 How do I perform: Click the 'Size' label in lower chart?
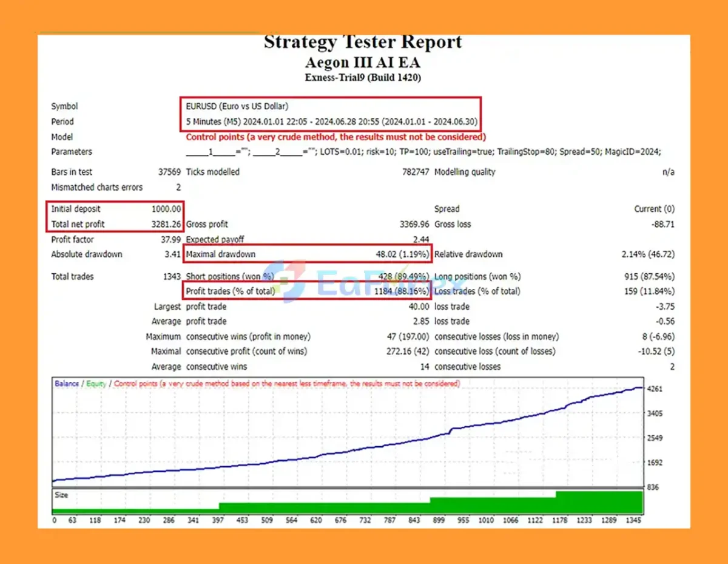click(x=61, y=495)
